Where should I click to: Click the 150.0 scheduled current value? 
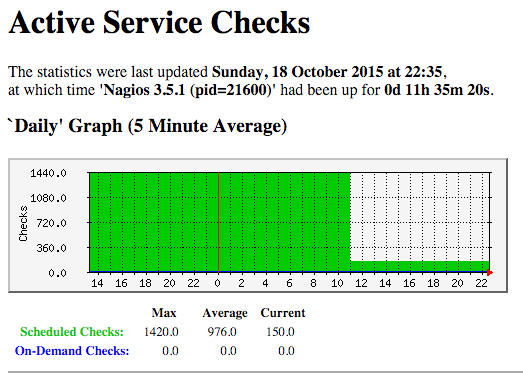[x=280, y=332]
